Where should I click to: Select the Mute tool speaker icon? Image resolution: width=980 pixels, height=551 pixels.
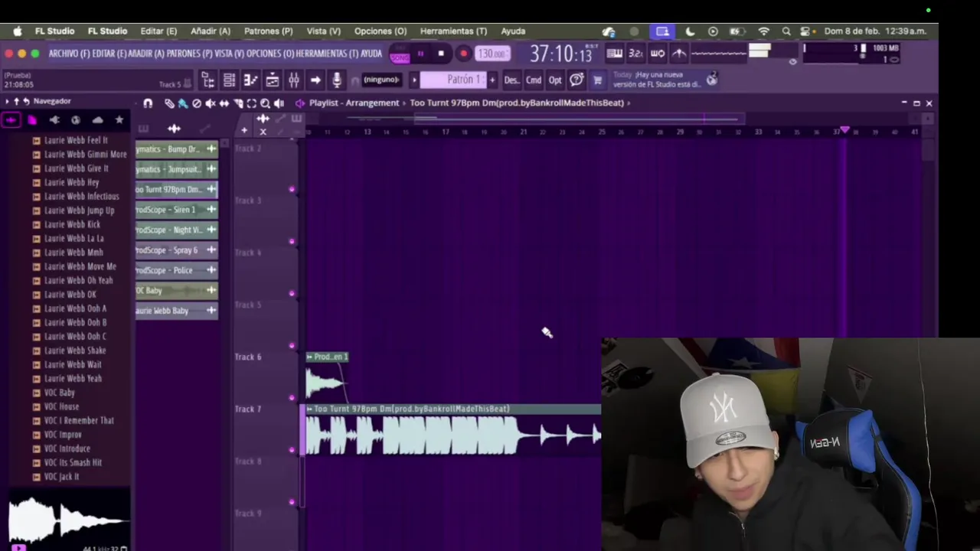[x=211, y=103]
